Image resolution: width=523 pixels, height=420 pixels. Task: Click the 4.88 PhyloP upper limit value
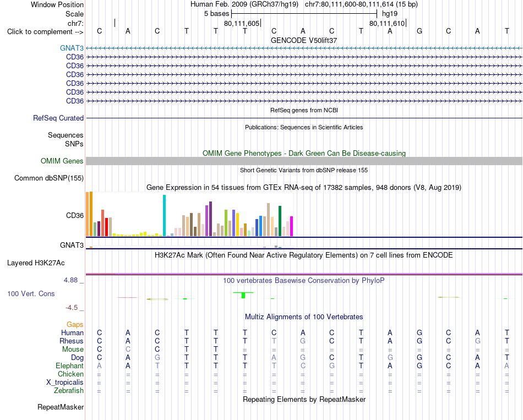tap(70, 280)
